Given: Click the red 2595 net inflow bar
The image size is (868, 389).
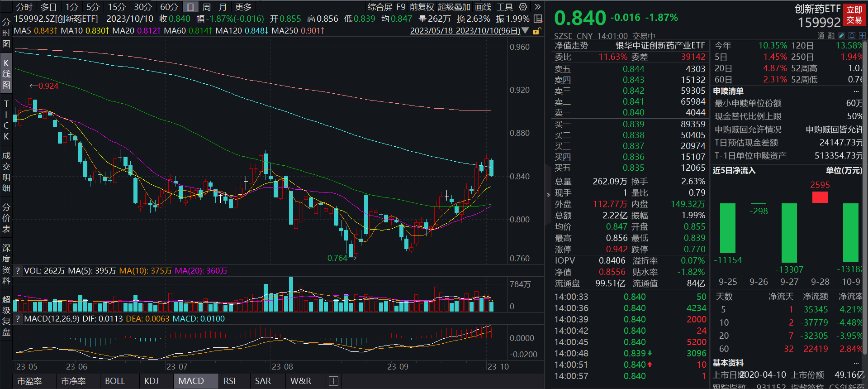Looking at the screenshot, I should pyautogui.click(x=820, y=197).
